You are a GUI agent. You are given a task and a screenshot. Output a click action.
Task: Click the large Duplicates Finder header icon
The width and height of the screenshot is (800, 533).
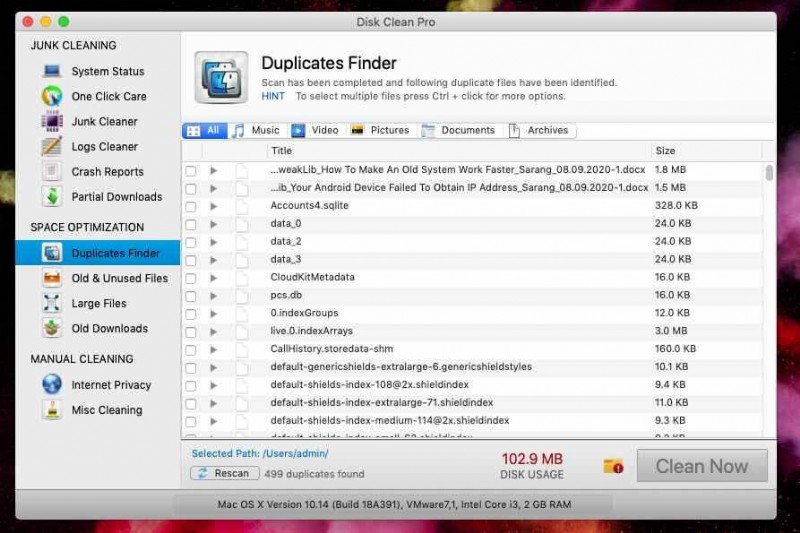[221, 77]
